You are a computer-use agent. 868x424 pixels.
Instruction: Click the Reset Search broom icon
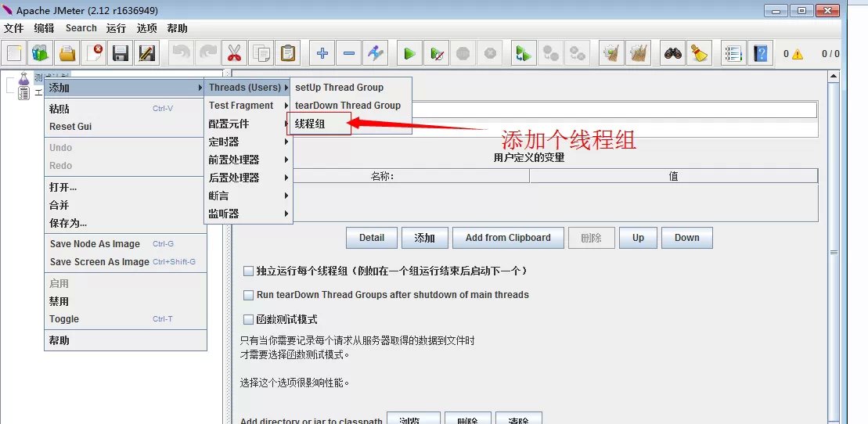tap(700, 54)
